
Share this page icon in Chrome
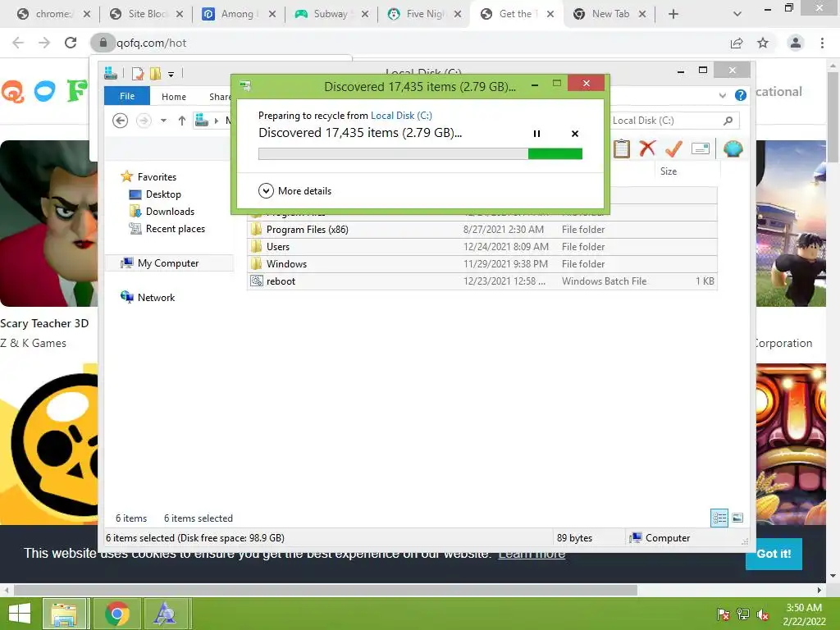[737, 43]
